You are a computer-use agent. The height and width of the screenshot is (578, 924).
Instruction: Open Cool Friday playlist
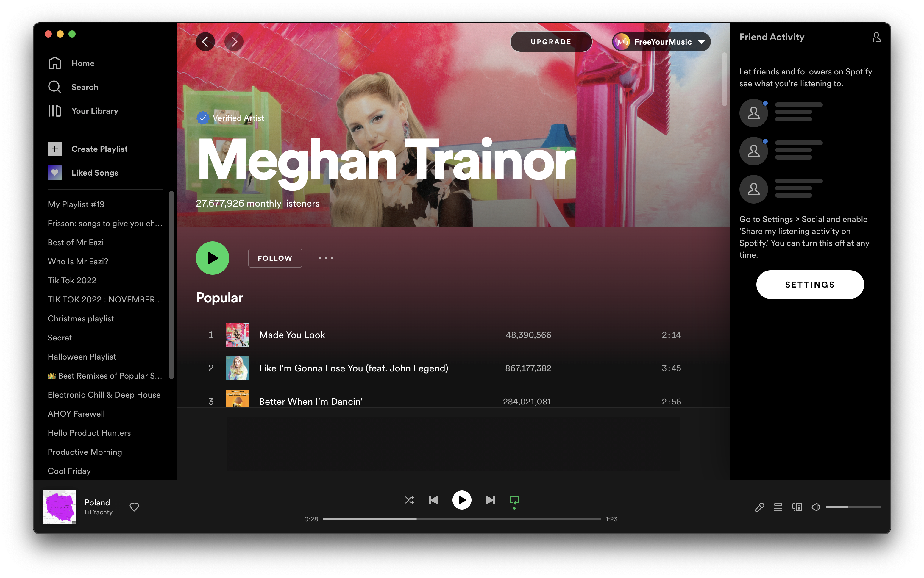[69, 471]
